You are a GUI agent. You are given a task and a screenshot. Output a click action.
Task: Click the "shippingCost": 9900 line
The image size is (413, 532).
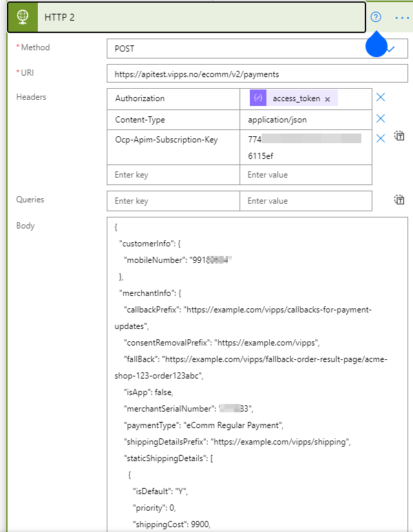(171, 524)
